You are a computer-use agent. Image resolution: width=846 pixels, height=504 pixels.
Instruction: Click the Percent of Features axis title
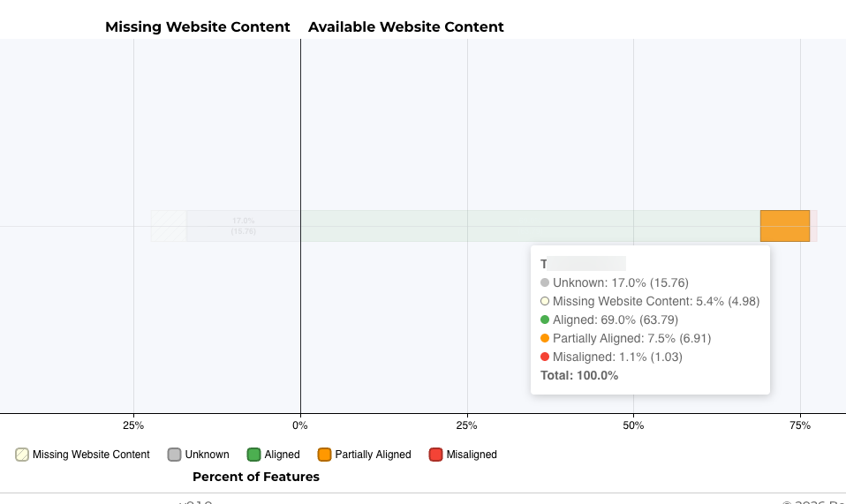click(256, 477)
